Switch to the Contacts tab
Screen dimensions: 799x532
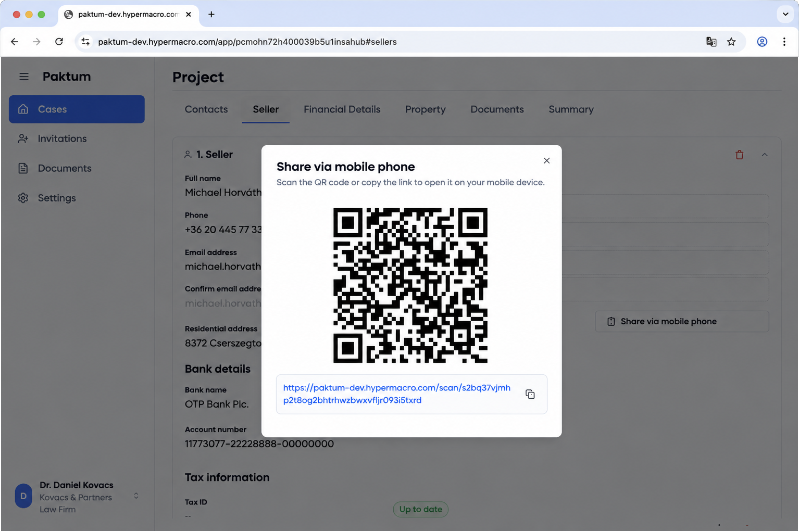pyautogui.click(x=206, y=109)
